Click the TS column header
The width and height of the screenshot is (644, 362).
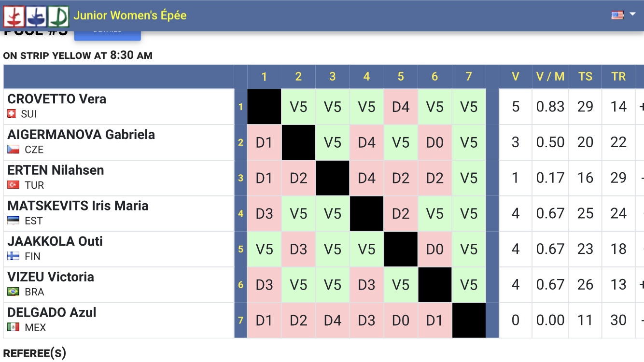pos(585,76)
